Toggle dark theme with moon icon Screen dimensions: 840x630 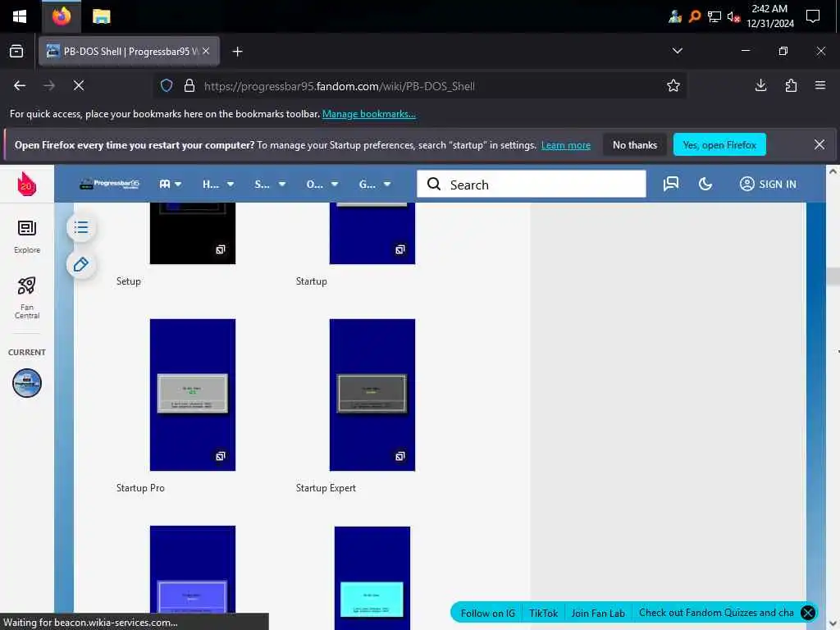[705, 185]
